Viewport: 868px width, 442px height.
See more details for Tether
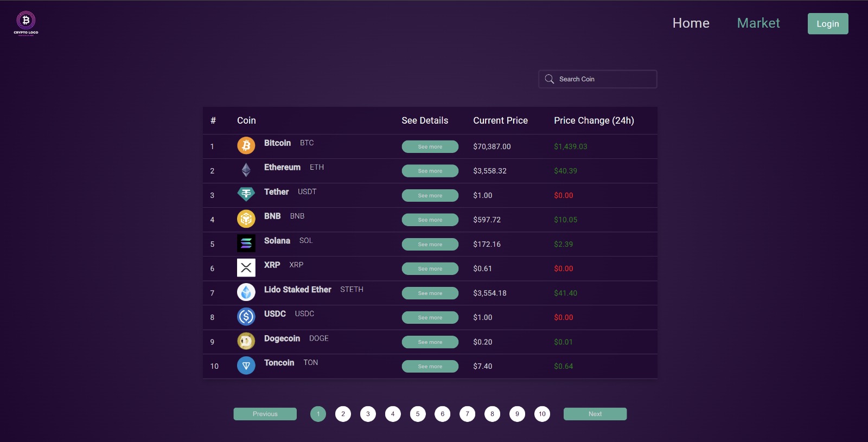(430, 195)
